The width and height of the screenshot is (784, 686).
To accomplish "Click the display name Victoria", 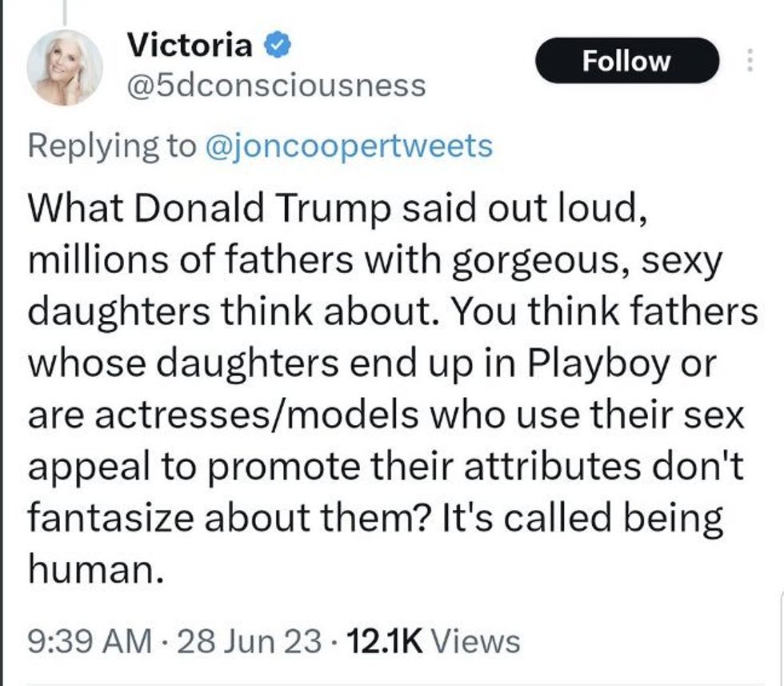I will 190,46.
